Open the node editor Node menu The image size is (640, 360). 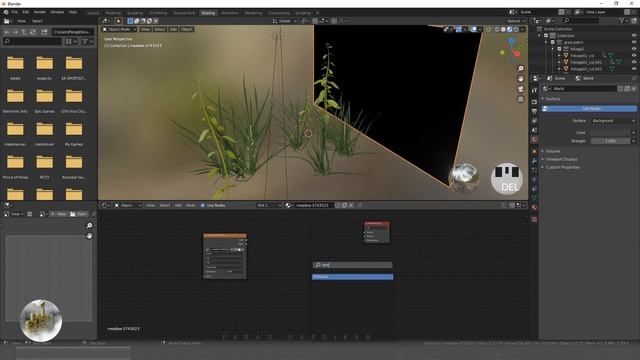191,205
